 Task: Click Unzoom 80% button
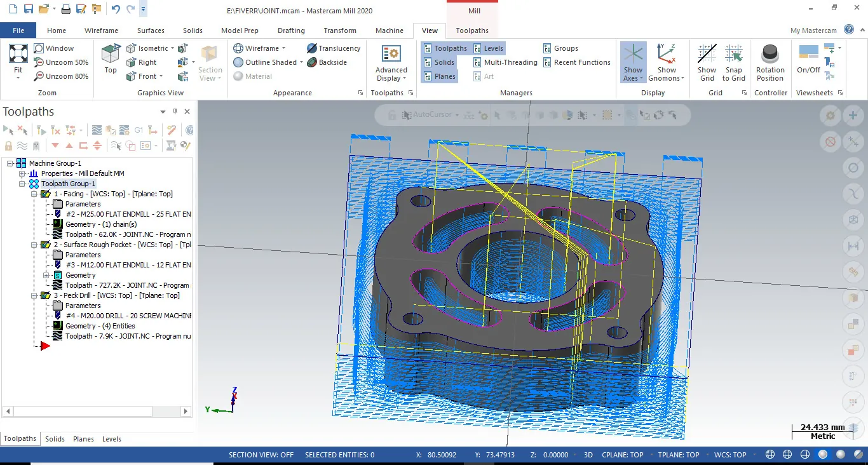61,76
